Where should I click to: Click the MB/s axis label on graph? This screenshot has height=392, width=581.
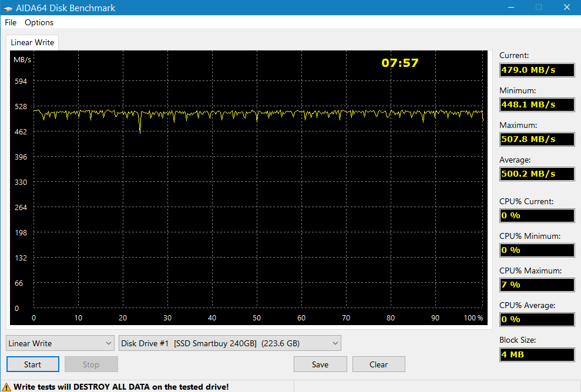pyautogui.click(x=22, y=60)
